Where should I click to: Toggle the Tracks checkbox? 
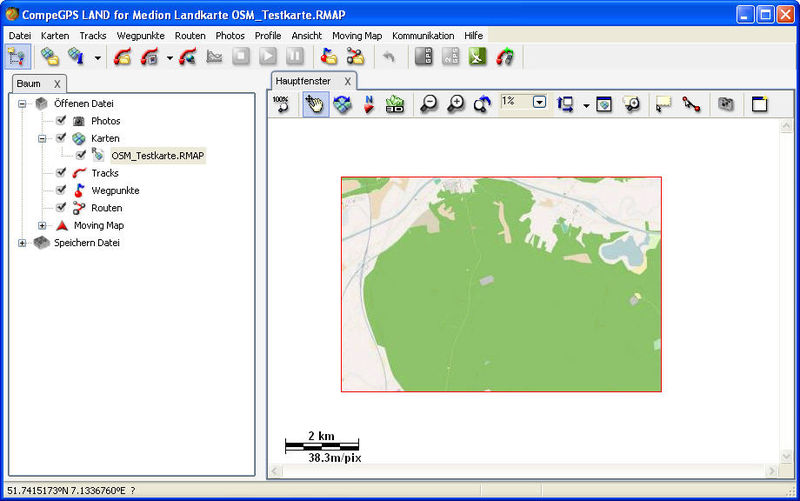pos(61,173)
